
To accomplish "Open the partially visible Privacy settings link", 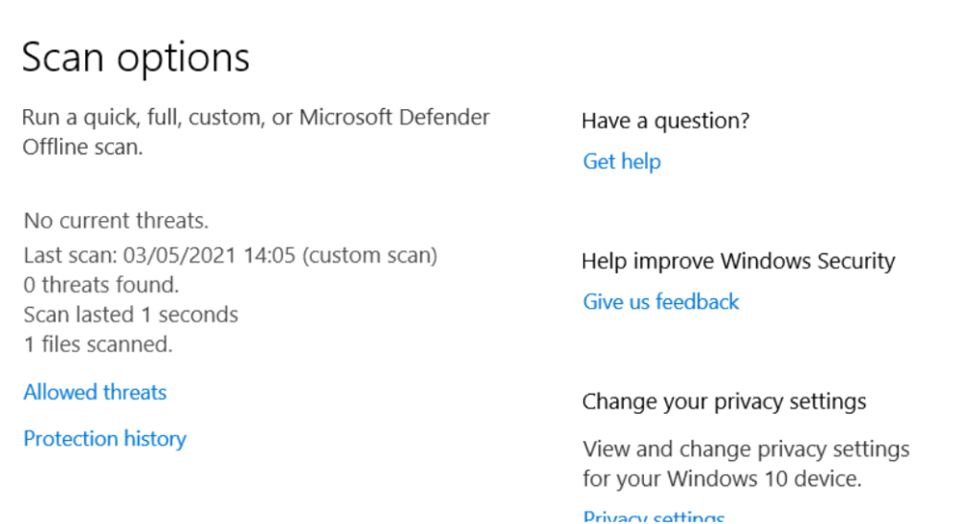I will (654, 517).
